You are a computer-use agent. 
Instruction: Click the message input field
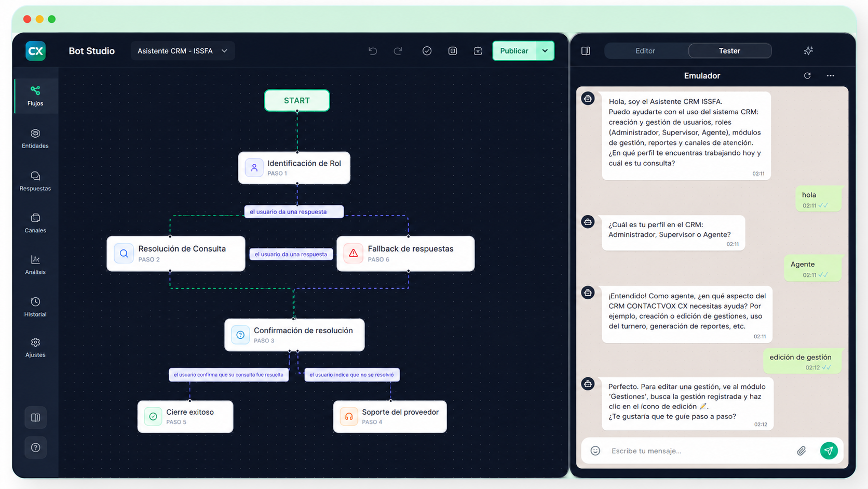coord(699,451)
